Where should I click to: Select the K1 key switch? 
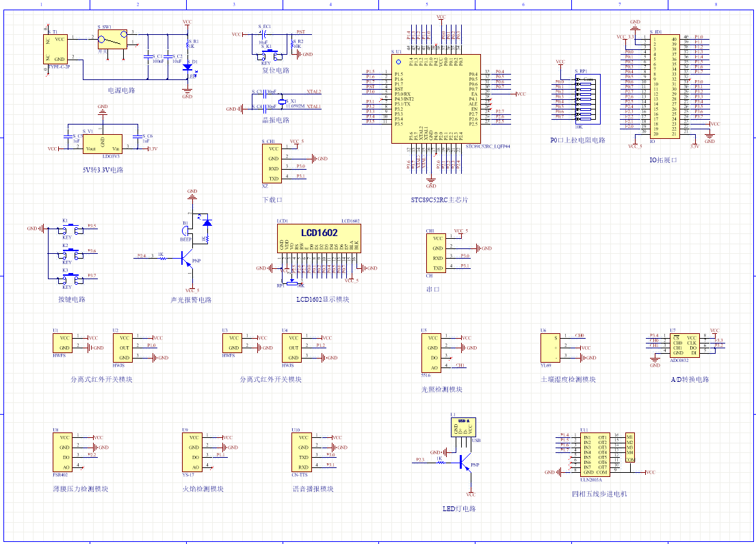[73, 229]
